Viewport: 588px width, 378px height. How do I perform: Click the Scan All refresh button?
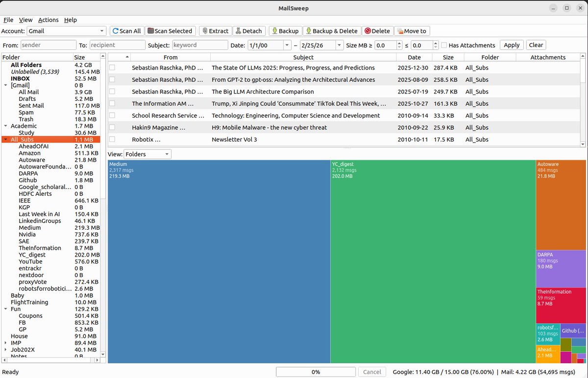(127, 31)
